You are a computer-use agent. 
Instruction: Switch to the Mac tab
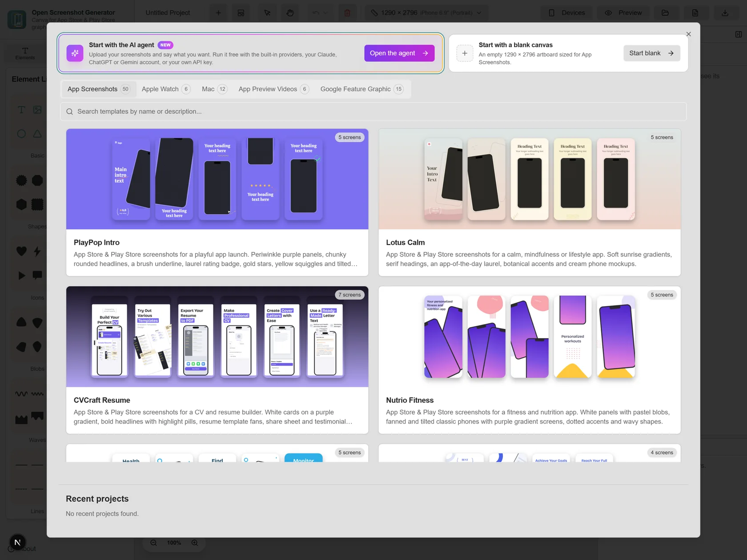coord(214,89)
